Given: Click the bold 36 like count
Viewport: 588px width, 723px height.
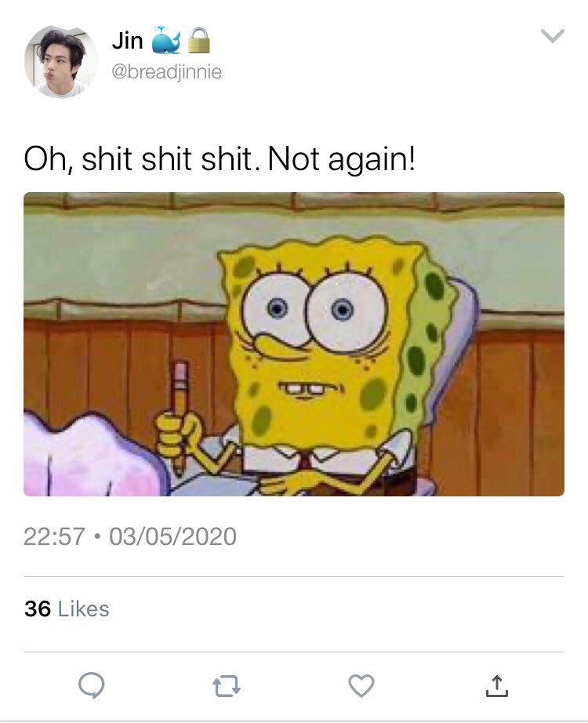Looking at the screenshot, I should pos(38,609).
